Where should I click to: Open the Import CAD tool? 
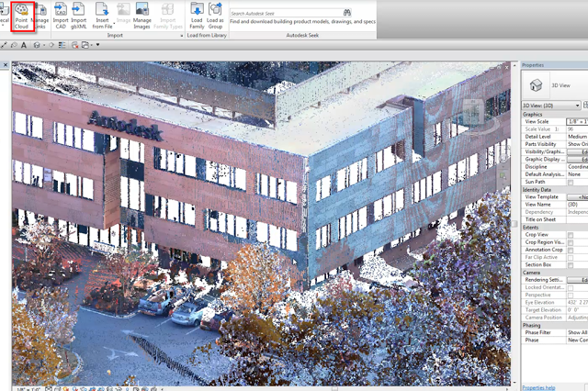pyautogui.click(x=61, y=17)
